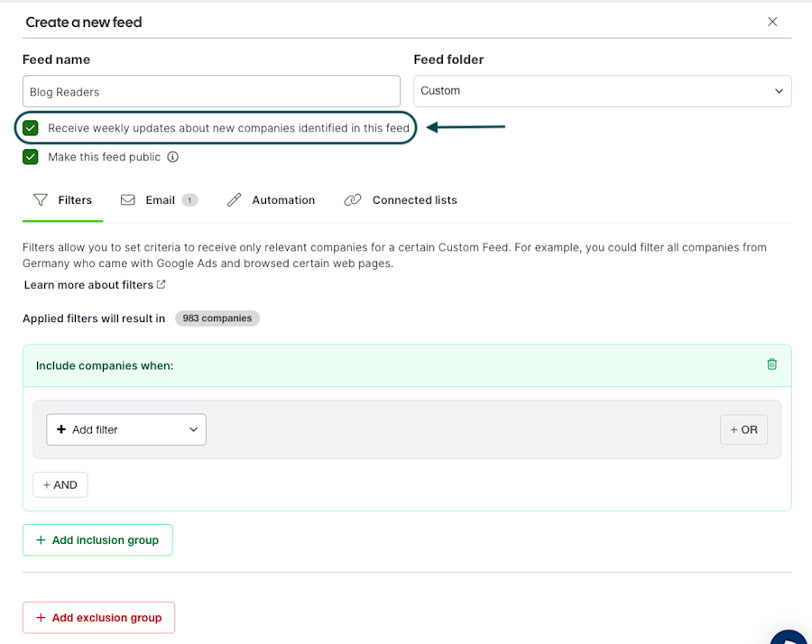Click the + OR button

click(743, 429)
